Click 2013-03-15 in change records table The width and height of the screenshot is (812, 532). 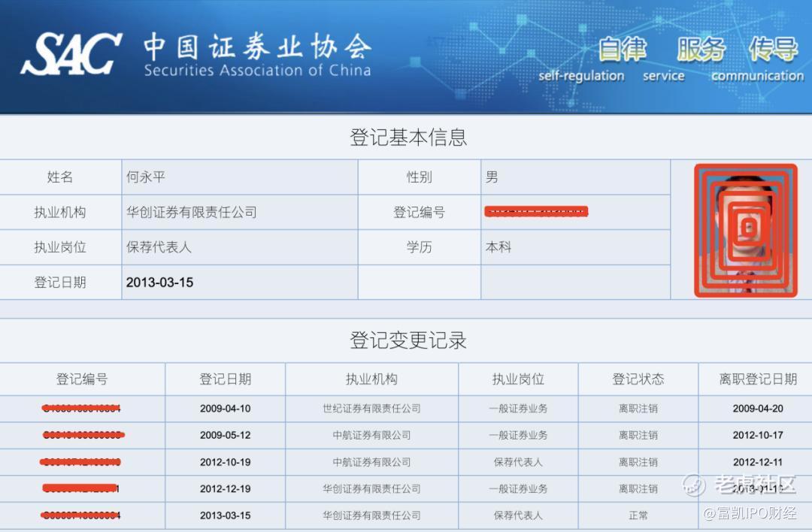tap(226, 516)
